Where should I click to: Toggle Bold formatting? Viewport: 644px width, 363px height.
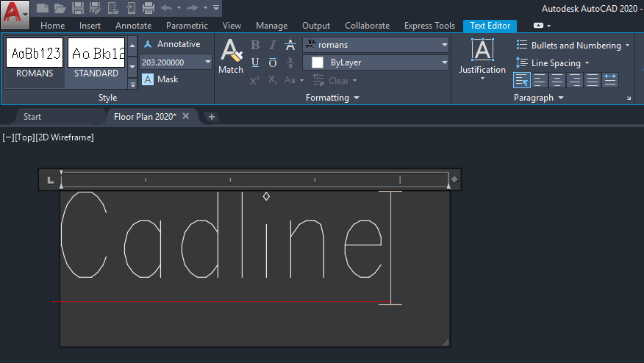pos(254,45)
